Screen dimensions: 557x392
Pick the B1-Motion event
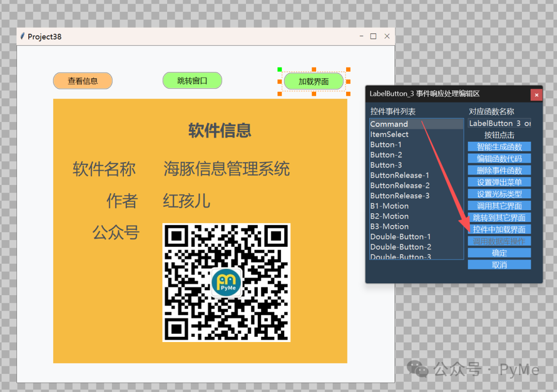tap(416, 206)
